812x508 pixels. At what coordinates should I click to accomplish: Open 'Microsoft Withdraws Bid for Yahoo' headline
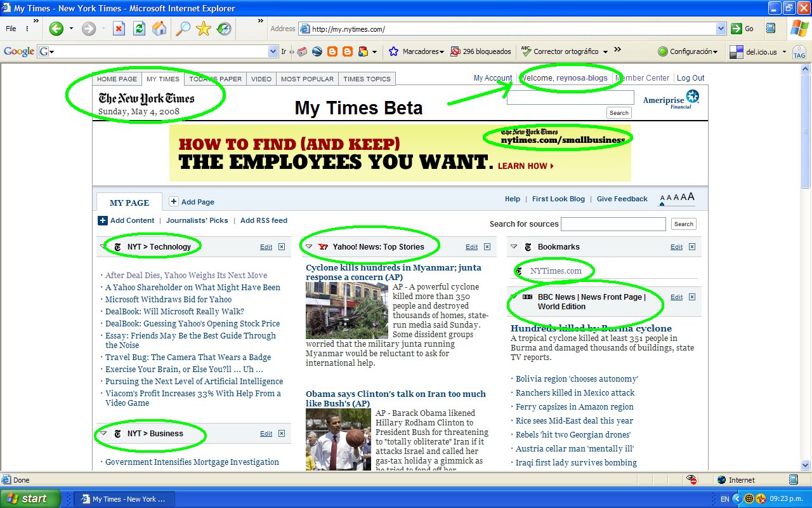tap(168, 299)
